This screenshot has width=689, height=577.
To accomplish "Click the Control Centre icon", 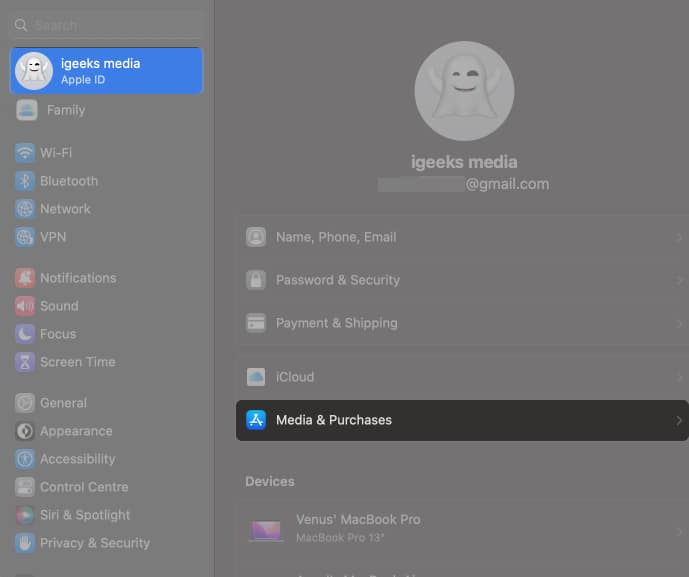I will click(25, 487).
